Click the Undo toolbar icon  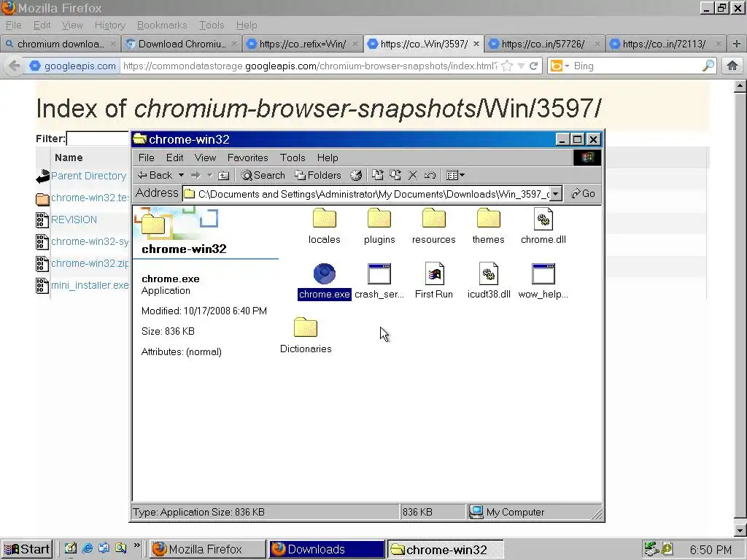pyautogui.click(x=430, y=175)
